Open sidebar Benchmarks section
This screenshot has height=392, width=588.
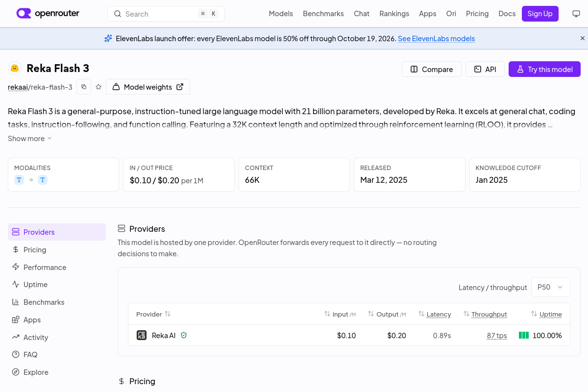pos(57,302)
